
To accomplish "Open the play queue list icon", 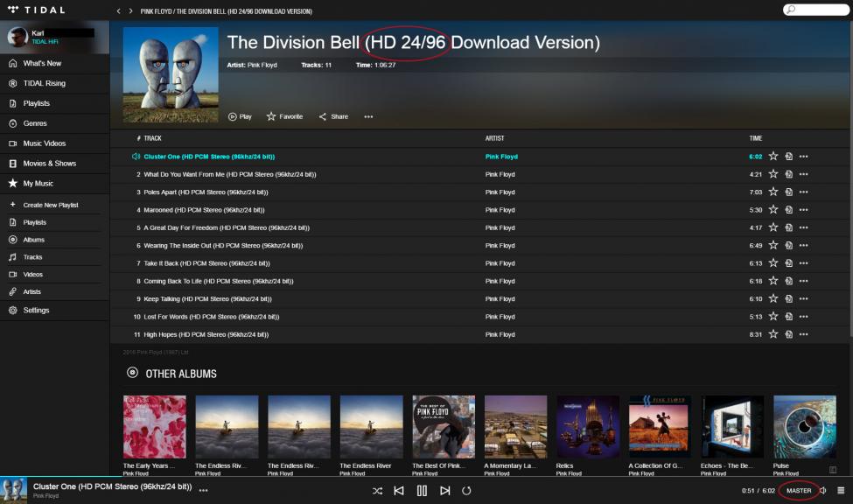I will (841, 491).
